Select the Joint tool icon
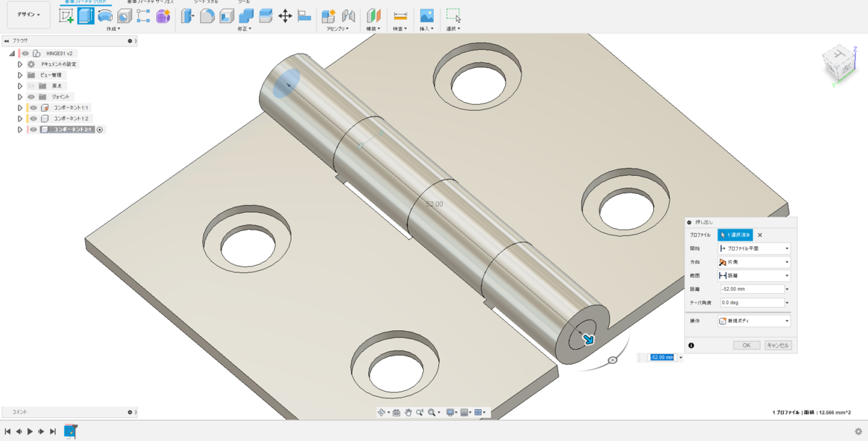 tap(348, 16)
